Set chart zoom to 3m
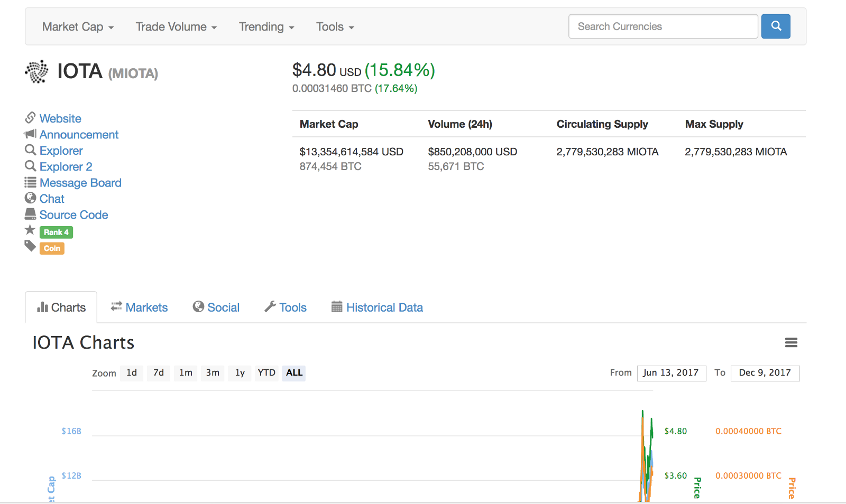The width and height of the screenshot is (846, 504). (x=213, y=373)
